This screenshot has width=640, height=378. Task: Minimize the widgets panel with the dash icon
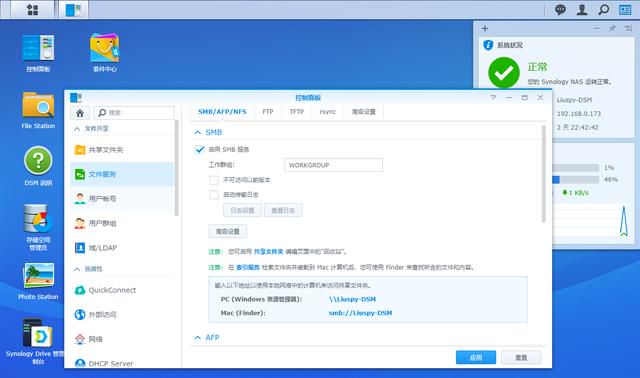click(x=596, y=28)
